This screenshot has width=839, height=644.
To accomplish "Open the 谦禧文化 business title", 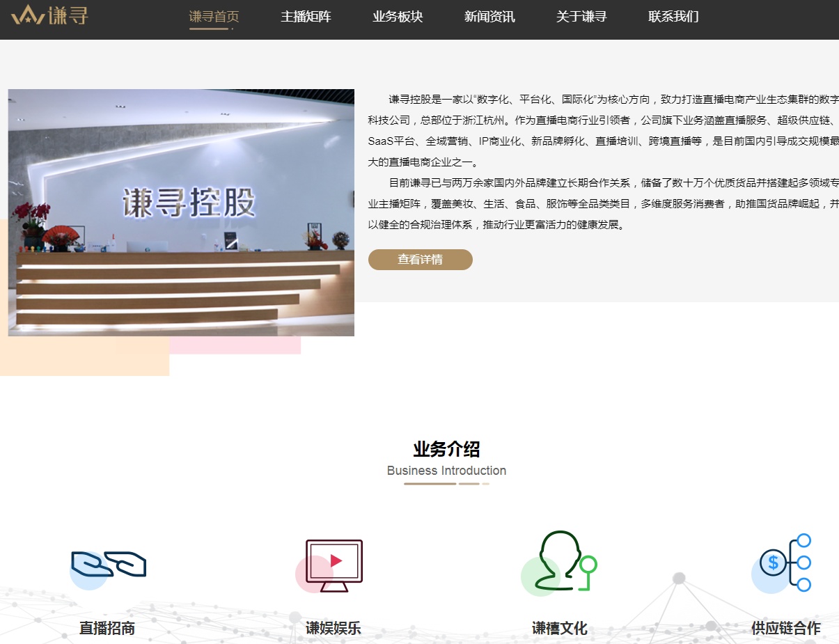I will coord(560,629).
